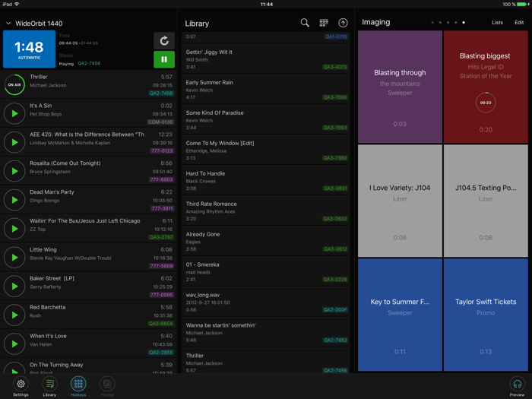The width and height of the screenshot is (532, 399).
Task: Click the battery indicator in status bar
Action: pyautogui.click(x=523, y=4)
